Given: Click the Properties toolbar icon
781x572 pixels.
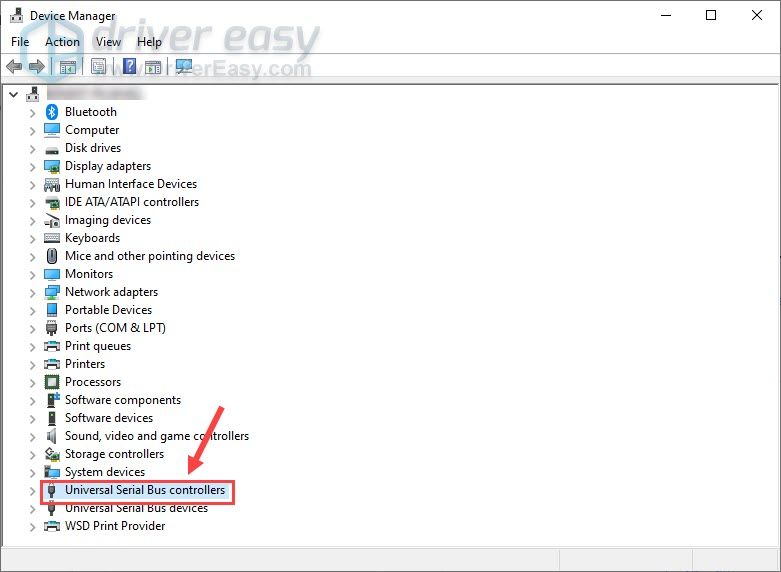Looking at the screenshot, I should [x=99, y=67].
